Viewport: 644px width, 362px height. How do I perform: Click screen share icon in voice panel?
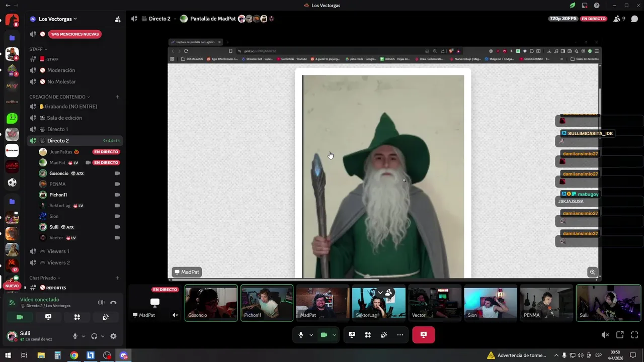click(48, 317)
